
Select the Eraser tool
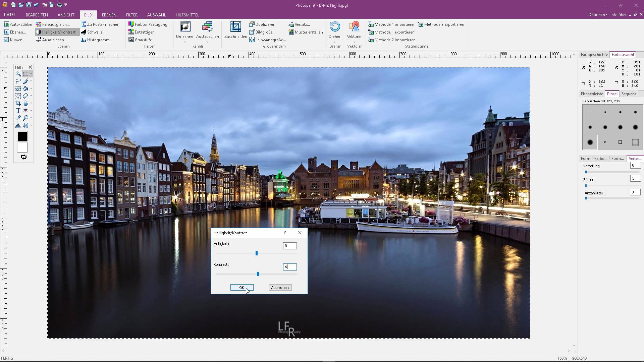point(26,96)
